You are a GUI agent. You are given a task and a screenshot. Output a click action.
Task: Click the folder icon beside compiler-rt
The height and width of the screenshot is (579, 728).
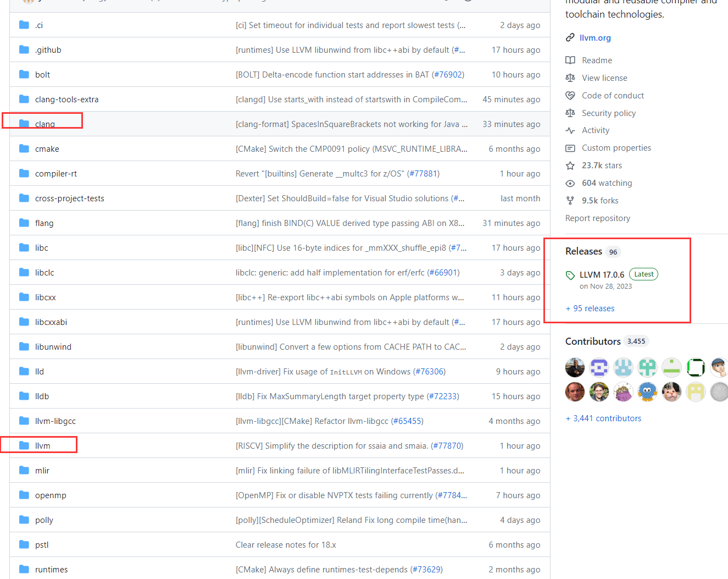point(24,173)
